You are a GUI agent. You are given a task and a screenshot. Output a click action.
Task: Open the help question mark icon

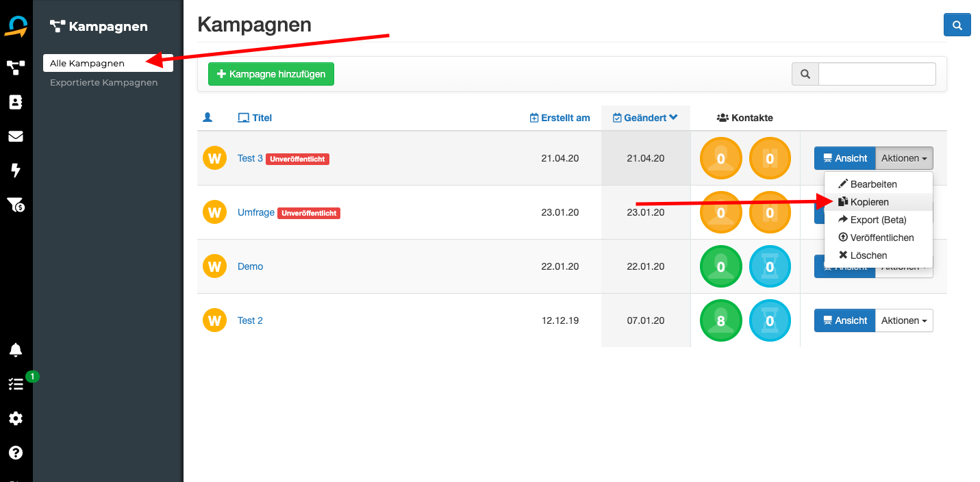(16, 453)
